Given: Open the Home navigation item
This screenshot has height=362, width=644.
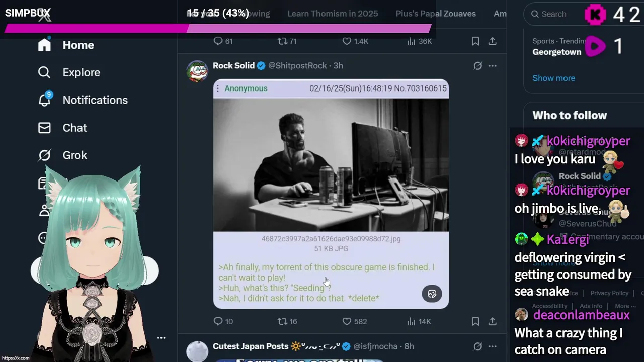Looking at the screenshot, I should pyautogui.click(x=66, y=45).
